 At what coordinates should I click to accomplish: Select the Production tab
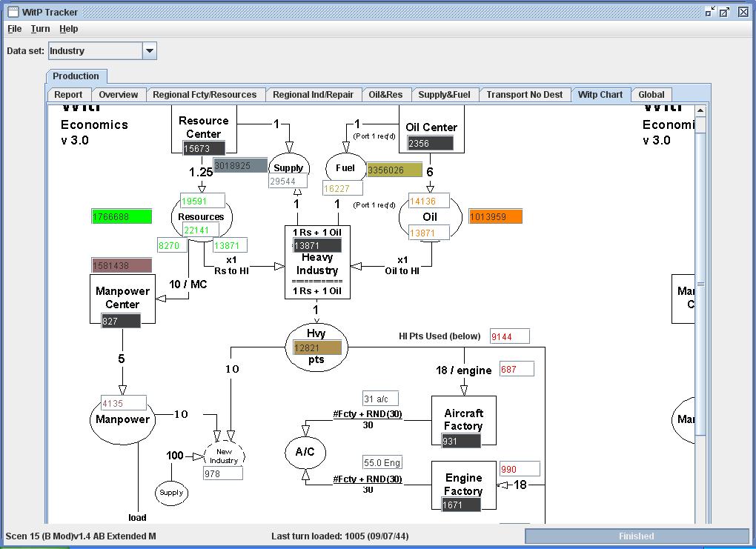[x=76, y=76]
